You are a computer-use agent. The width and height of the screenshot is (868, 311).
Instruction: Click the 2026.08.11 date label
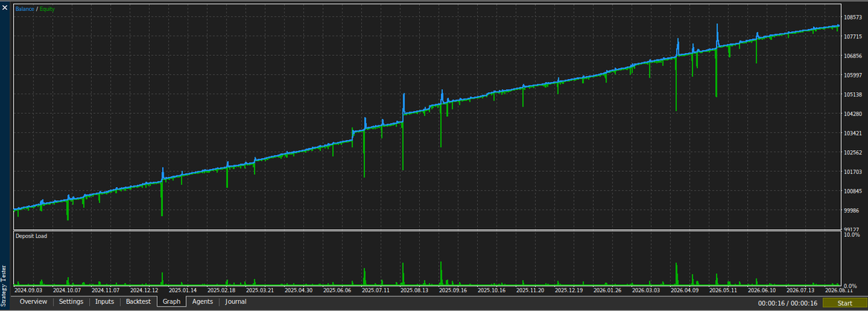[x=839, y=290]
